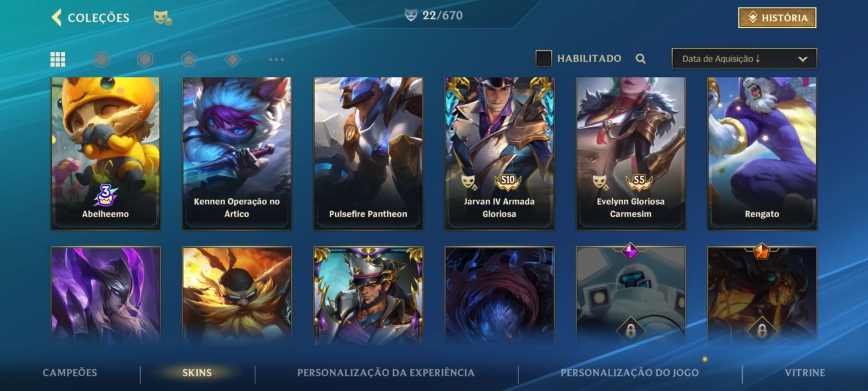This screenshot has height=391, width=868.
Task: Open the Abelheemo skin card
Action: (x=105, y=153)
